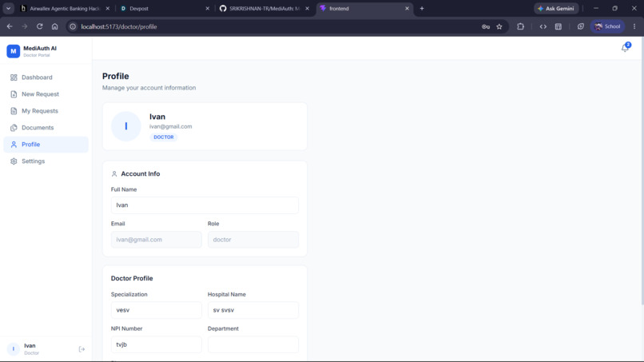This screenshot has height=362, width=644.
Task: Open Settings from the sidebar
Action: point(46,161)
